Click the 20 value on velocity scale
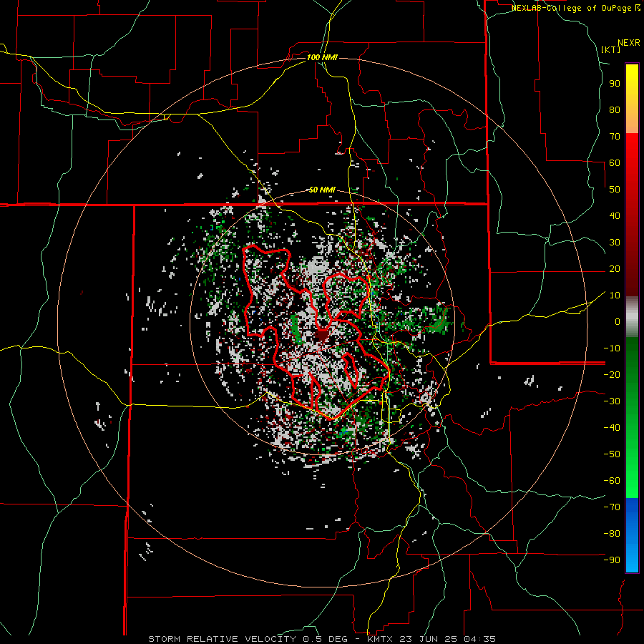Image resolution: width=644 pixels, height=644 pixels. pyautogui.click(x=615, y=268)
